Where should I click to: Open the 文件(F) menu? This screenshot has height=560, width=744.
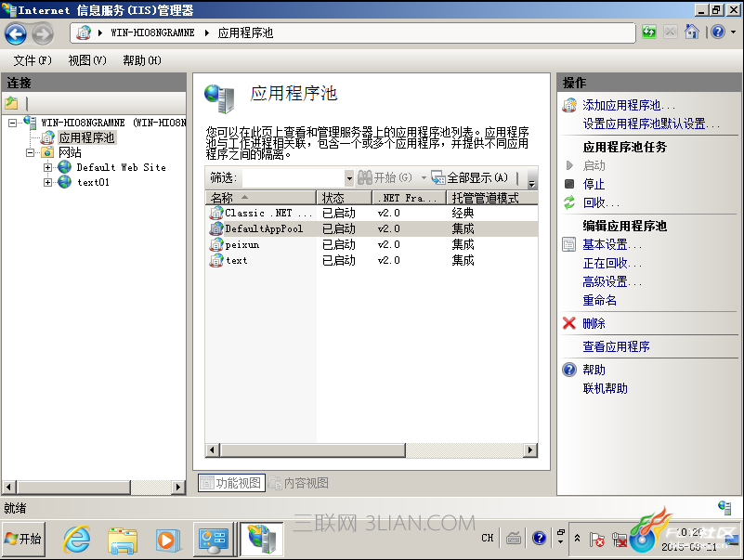pyautogui.click(x=33, y=60)
